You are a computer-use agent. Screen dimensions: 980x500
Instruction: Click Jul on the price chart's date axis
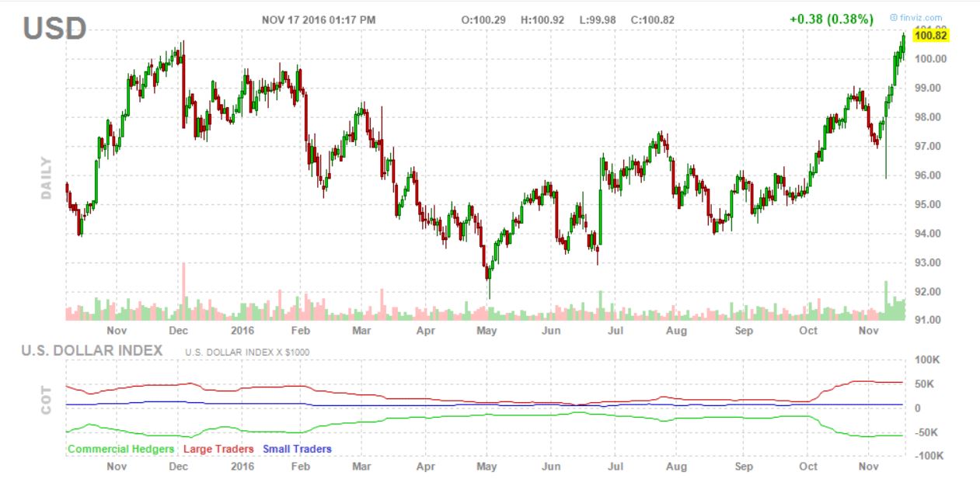[614, 330]
